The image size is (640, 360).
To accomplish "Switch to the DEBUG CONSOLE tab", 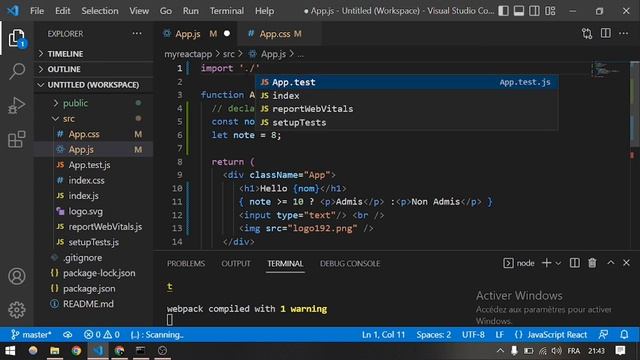I will 350,264.
